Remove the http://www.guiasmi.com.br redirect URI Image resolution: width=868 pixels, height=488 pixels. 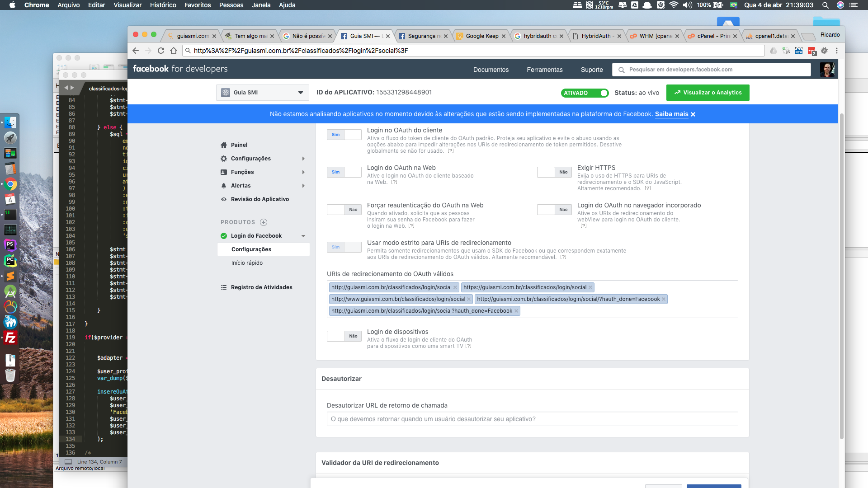(x=469, y=299)
